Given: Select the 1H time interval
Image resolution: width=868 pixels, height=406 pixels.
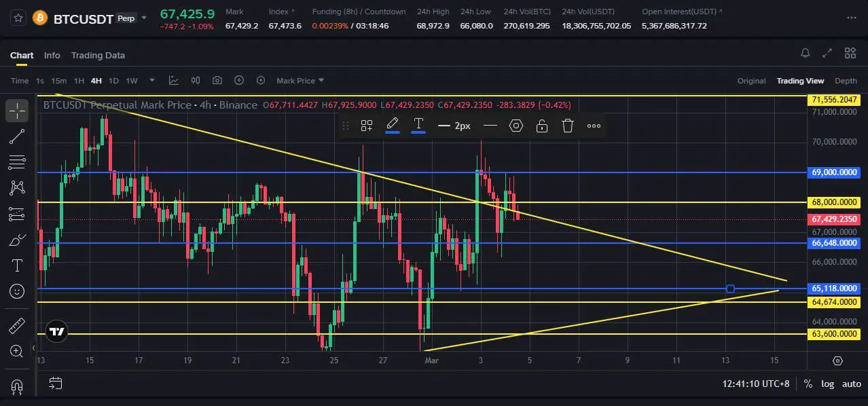Looking at the screenshot, I should coord(79,81).
